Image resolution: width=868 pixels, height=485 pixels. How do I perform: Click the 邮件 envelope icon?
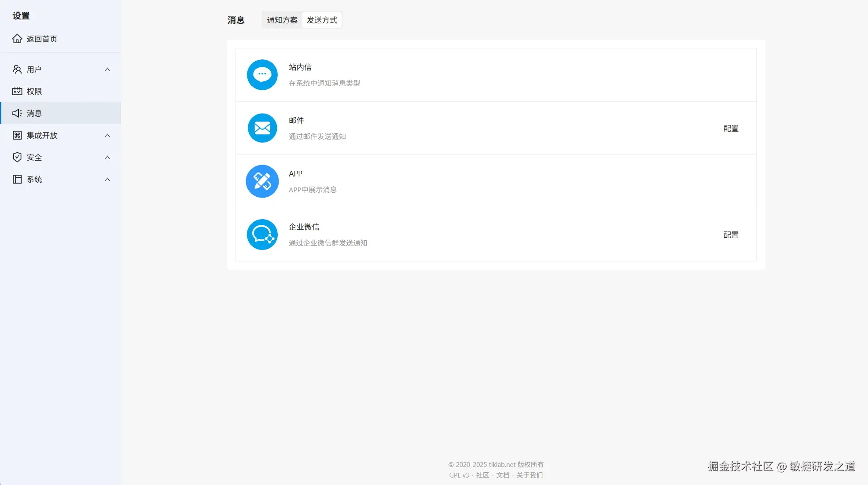click(x=262, y=128)
